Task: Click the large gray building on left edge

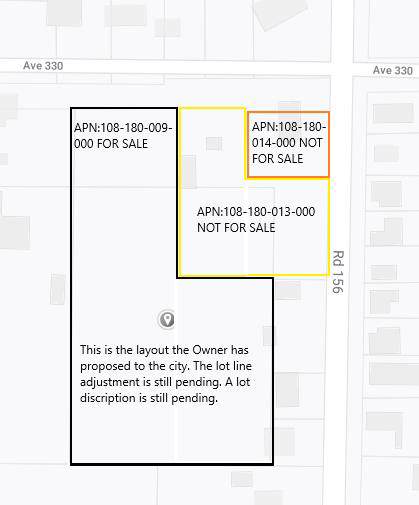Action: pyautogui.click(x=14, y=232)
